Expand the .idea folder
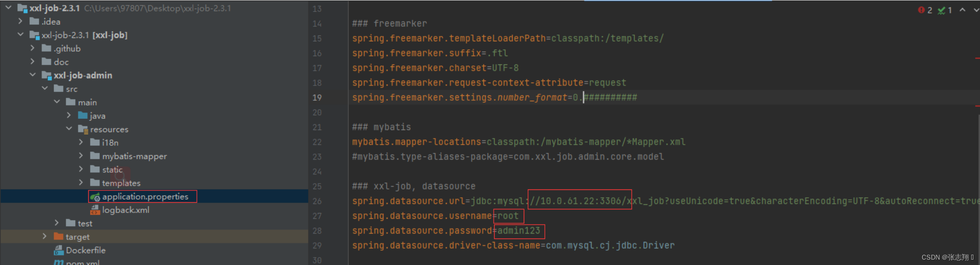980x265 pixels. coord(20,21)
